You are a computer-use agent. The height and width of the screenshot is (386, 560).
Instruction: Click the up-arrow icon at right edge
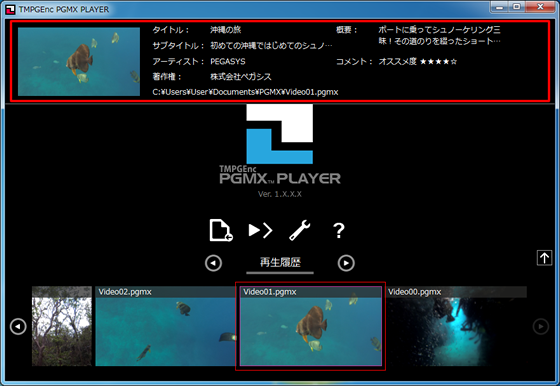pyautogui.click(x=544, y=258)
